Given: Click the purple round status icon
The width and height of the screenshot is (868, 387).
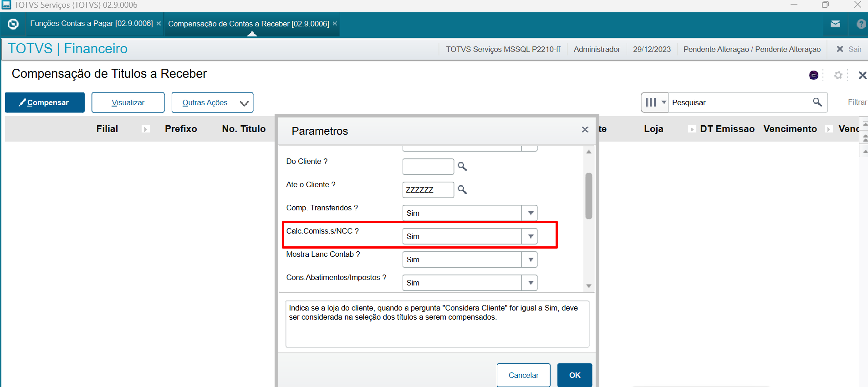Looking at the screenshot, I should click(813, 76).
